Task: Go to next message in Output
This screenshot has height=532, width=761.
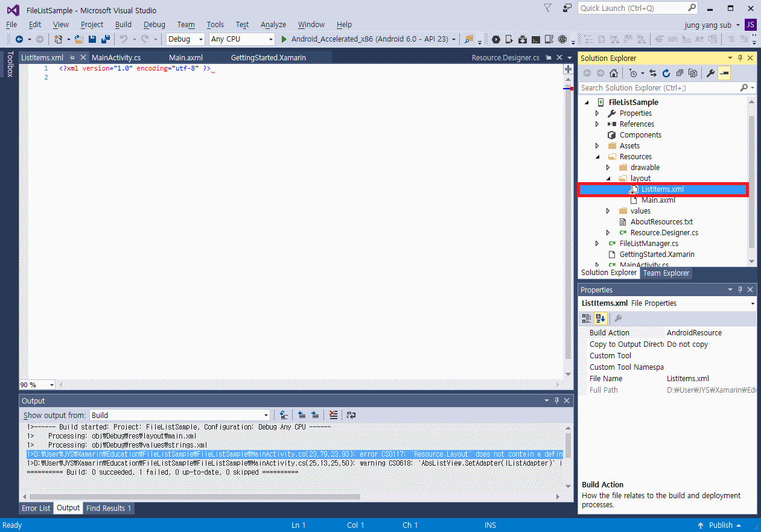Action: 315,415
